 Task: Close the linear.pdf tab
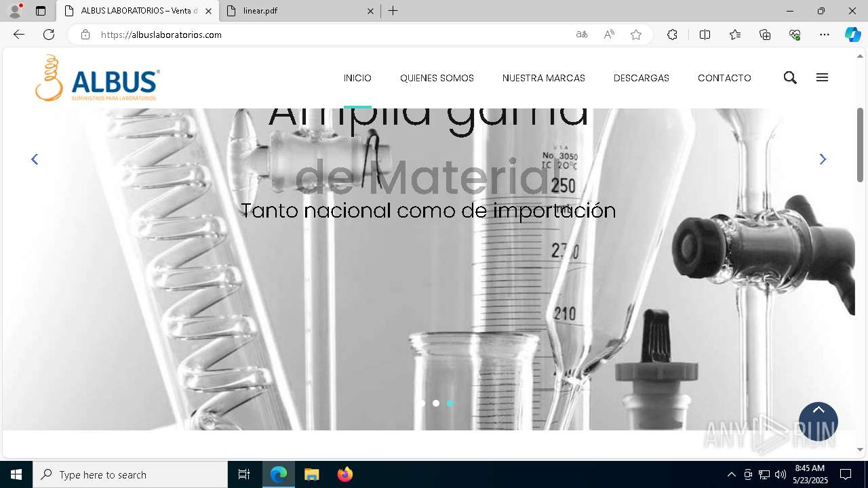pos(371,11)
